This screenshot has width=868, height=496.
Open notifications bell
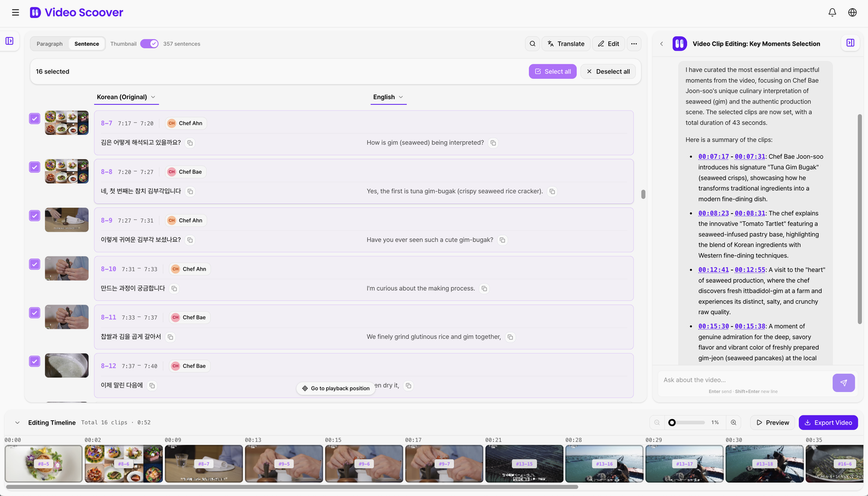point(832,12)
